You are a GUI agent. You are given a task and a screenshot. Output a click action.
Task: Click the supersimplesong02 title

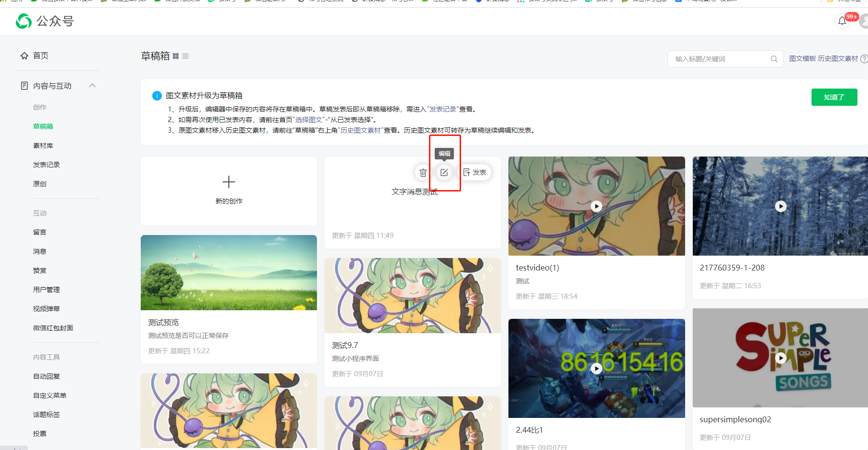click(735, 420)
